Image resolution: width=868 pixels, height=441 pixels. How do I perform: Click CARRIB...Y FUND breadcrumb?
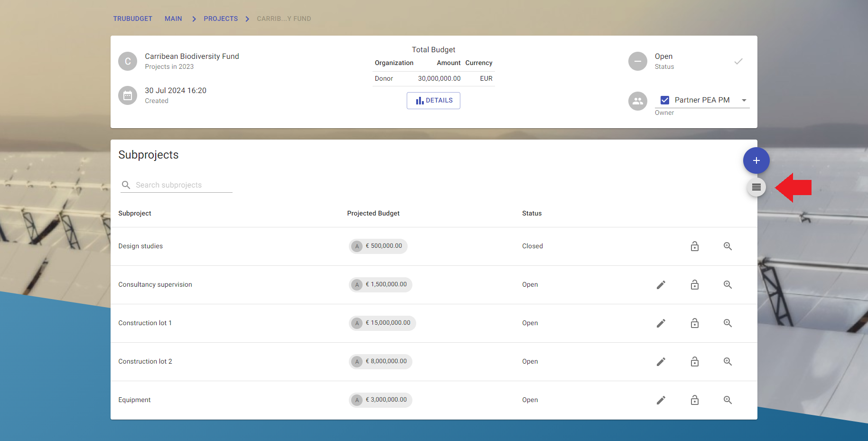tap(284, 19)
